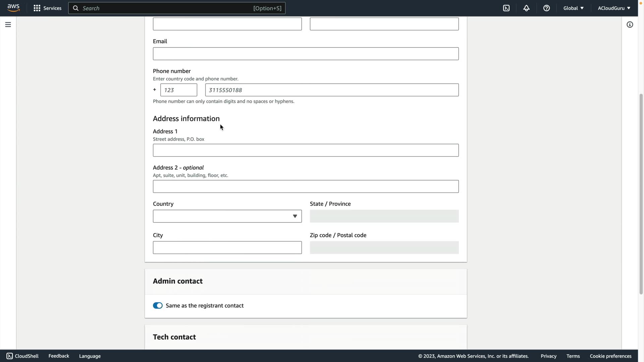Launch CloudShell from top bar icon
Image resolution: width=644 pixels, height=362 pixels.
pyautogui.click(x=506, y=8)
